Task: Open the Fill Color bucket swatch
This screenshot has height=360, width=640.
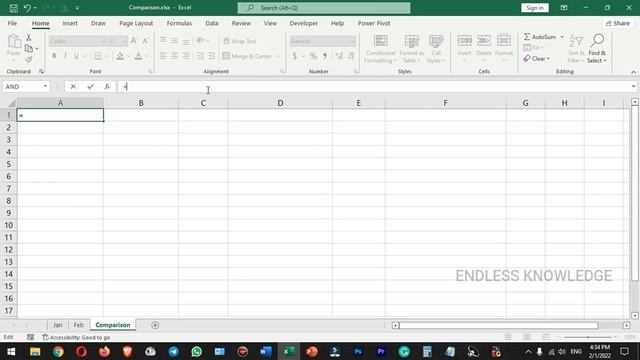Action: pyautogui.click(x=120, y=56)
